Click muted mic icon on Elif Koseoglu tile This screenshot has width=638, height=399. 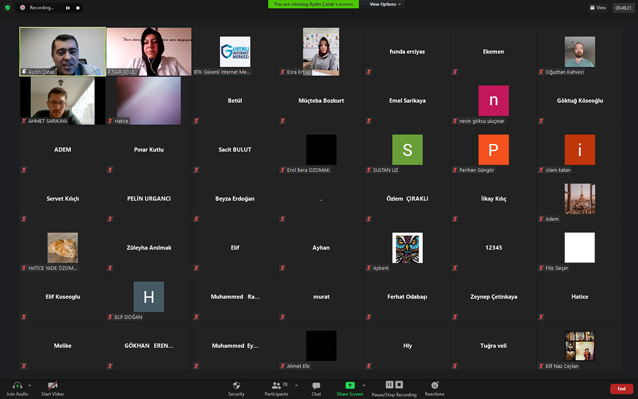coord(24,317)
